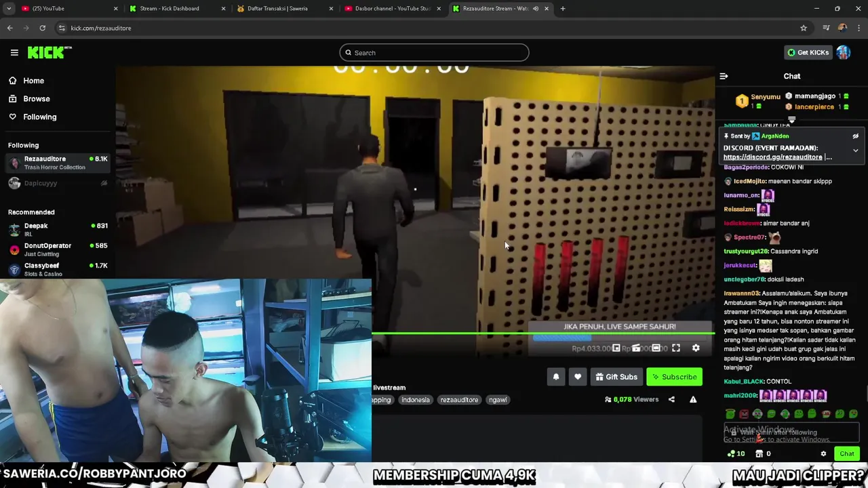
Task: Switch to Stream - Kick Dashboard tab
Action: coord(176,9)
